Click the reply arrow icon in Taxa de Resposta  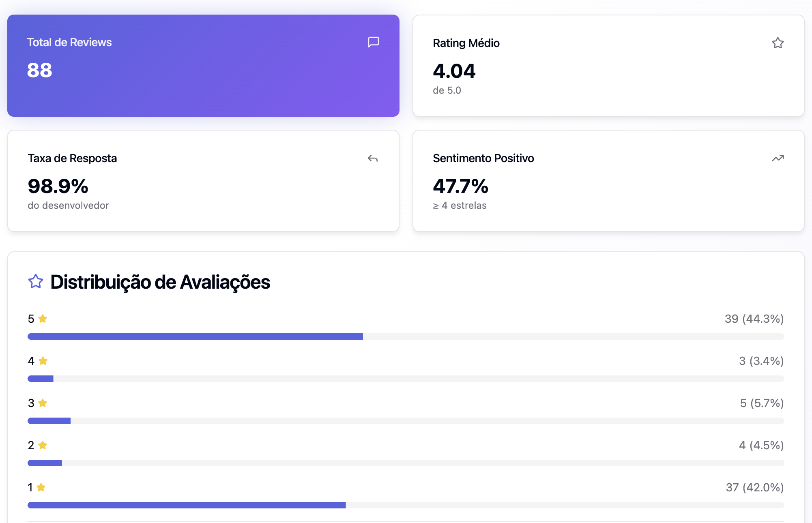click(373, 159)
